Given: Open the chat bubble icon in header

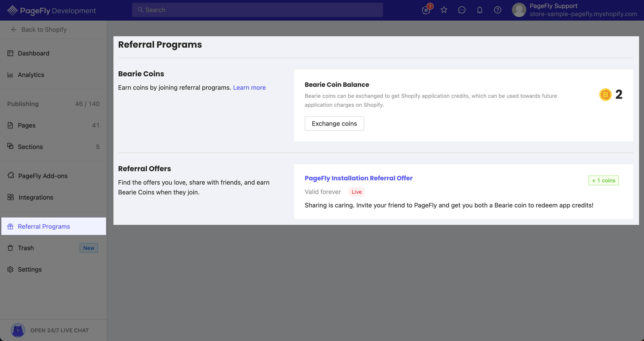Looking at the screenshot, I should [461, 10].
